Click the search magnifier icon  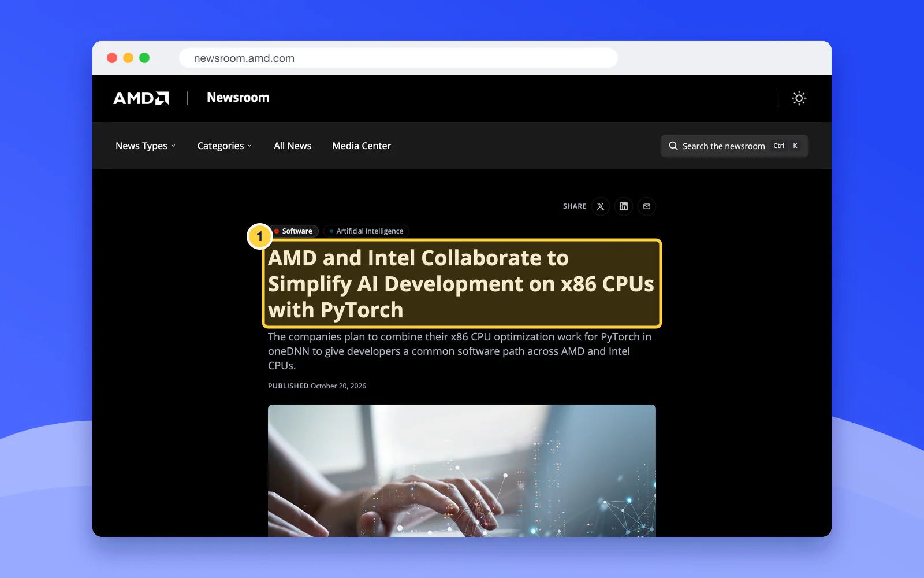pyautogui.click(x=673, y=146)
